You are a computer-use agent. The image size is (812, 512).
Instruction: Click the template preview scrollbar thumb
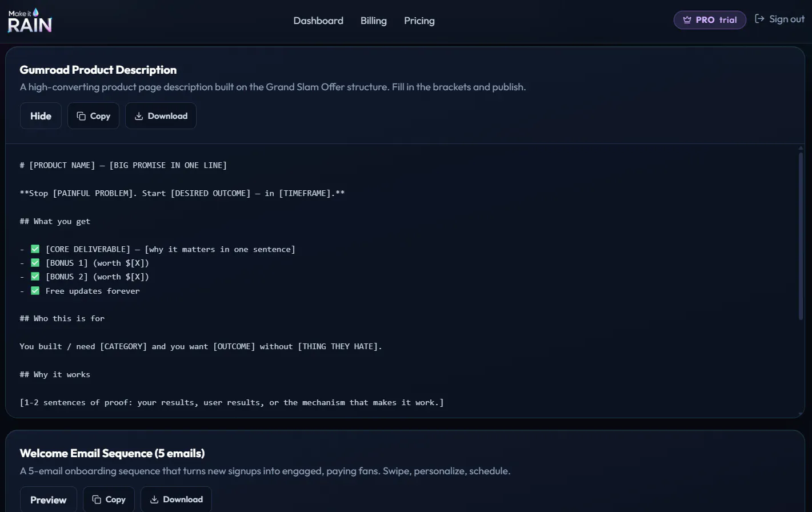pyautogui.click(x=801, y=236)
